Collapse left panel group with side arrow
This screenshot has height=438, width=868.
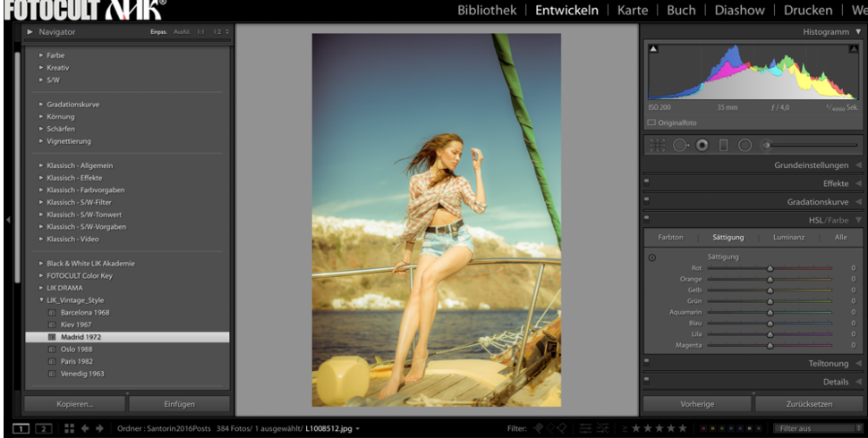coord(8,220)
